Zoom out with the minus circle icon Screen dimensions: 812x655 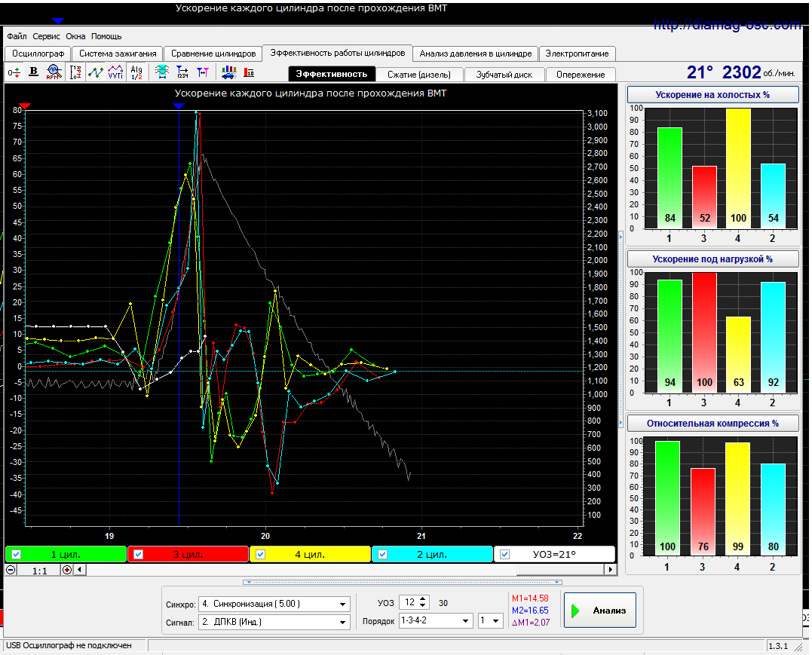click(11, 570)
